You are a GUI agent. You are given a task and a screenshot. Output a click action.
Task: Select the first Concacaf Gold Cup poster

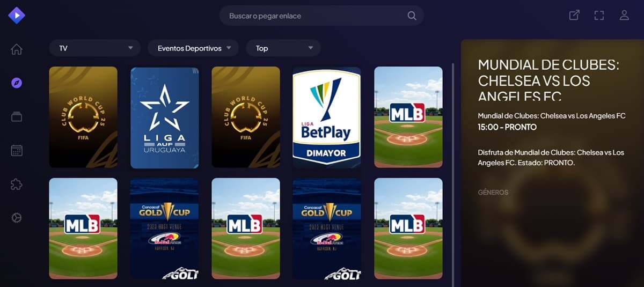[165, 229]
